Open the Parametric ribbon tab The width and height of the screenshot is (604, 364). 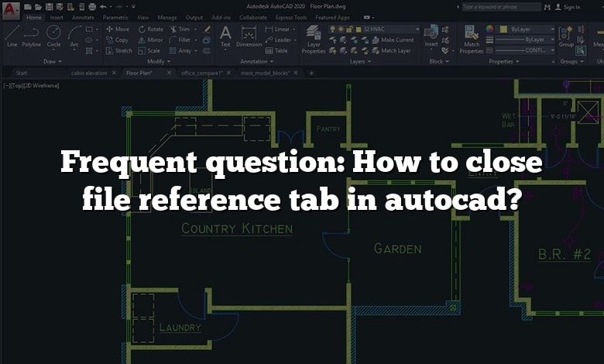pyautogui.click(x=115, y=17)
